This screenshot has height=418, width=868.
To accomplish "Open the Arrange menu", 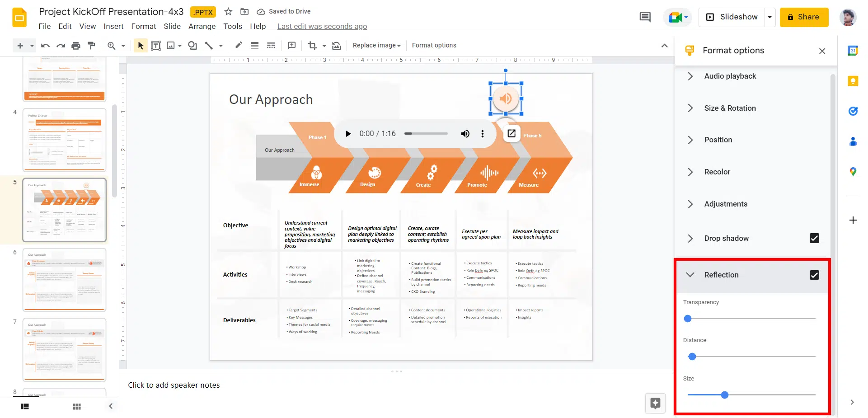I will (x=202, y=26).
